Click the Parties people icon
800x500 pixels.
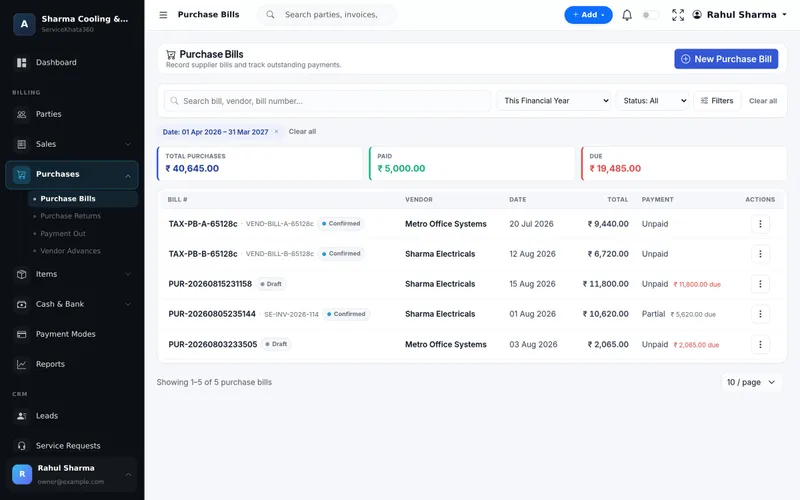21,114
